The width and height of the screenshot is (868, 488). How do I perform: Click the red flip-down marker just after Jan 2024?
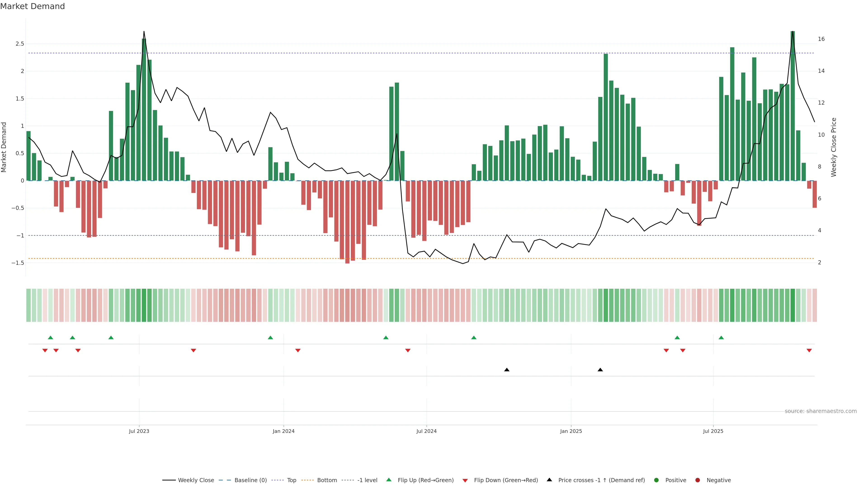point(298,351)
